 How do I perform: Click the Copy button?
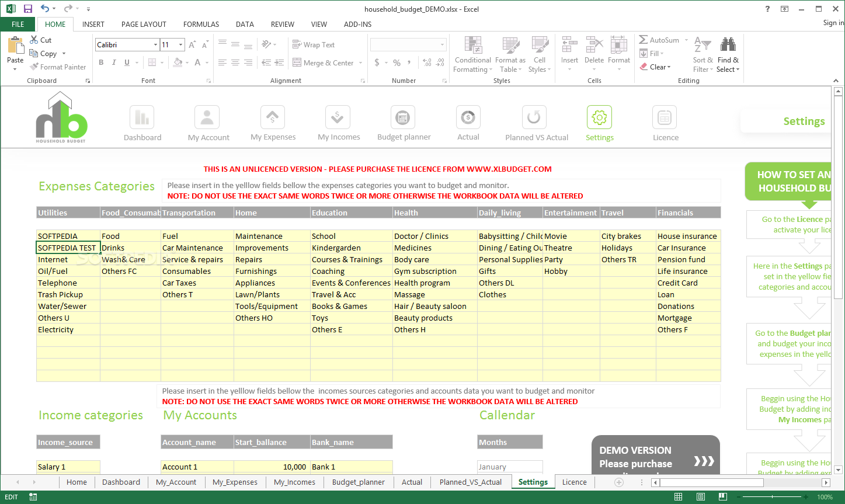coord(43,53)
